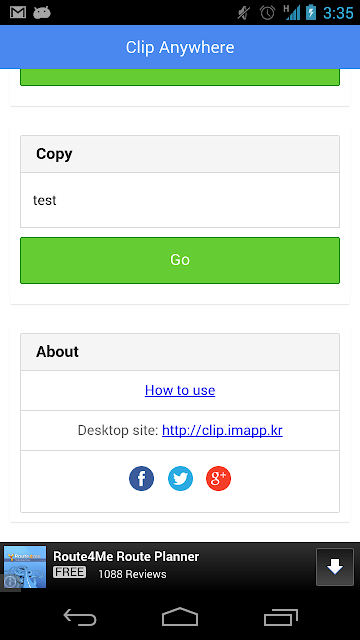Check the alarm clock status icon

267,13
